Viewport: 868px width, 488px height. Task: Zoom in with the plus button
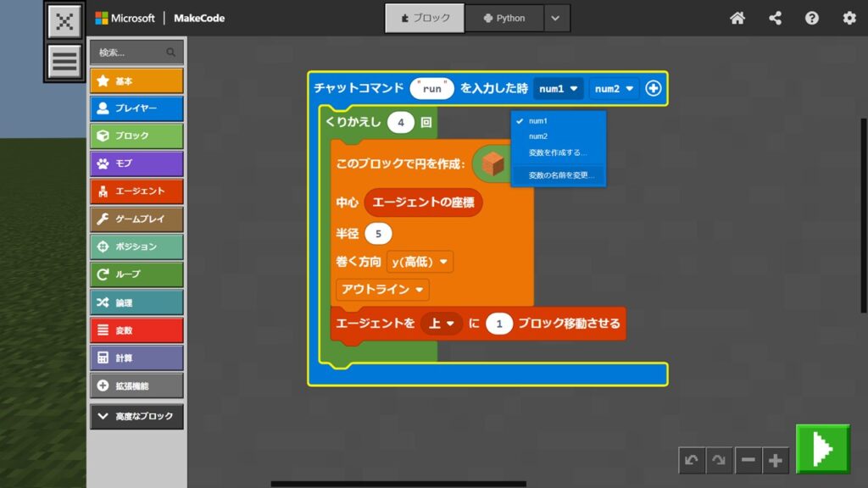coord(775,460)
